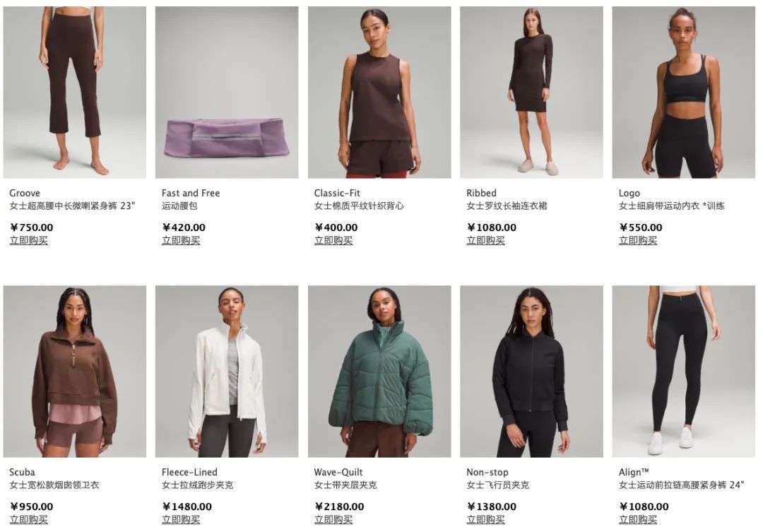Open the Fast and Free belt bag image
This screenshot has width=763, height=532.
pyautogui.click(x=227, y=92)
